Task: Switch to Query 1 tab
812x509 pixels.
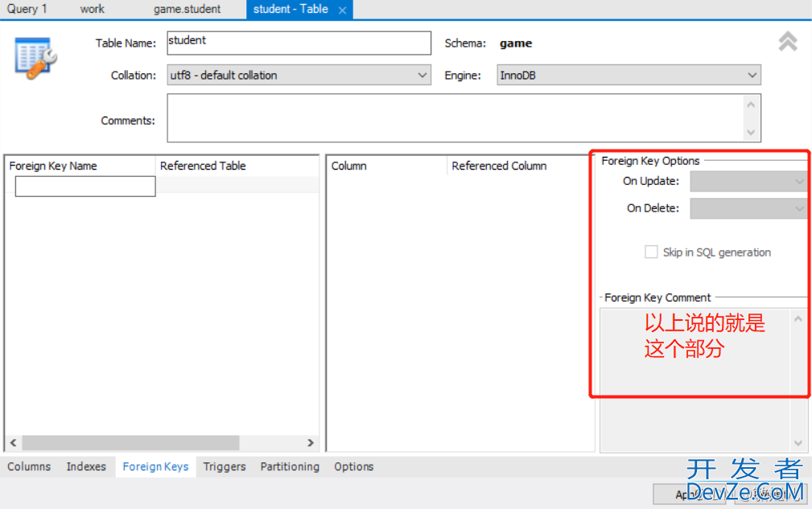Action: click(27, 9)
